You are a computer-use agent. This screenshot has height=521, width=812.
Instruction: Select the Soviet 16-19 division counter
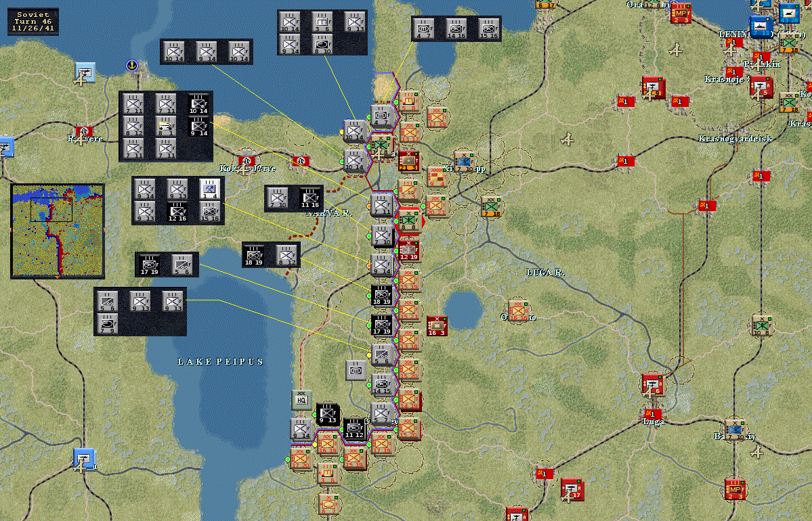327,444
